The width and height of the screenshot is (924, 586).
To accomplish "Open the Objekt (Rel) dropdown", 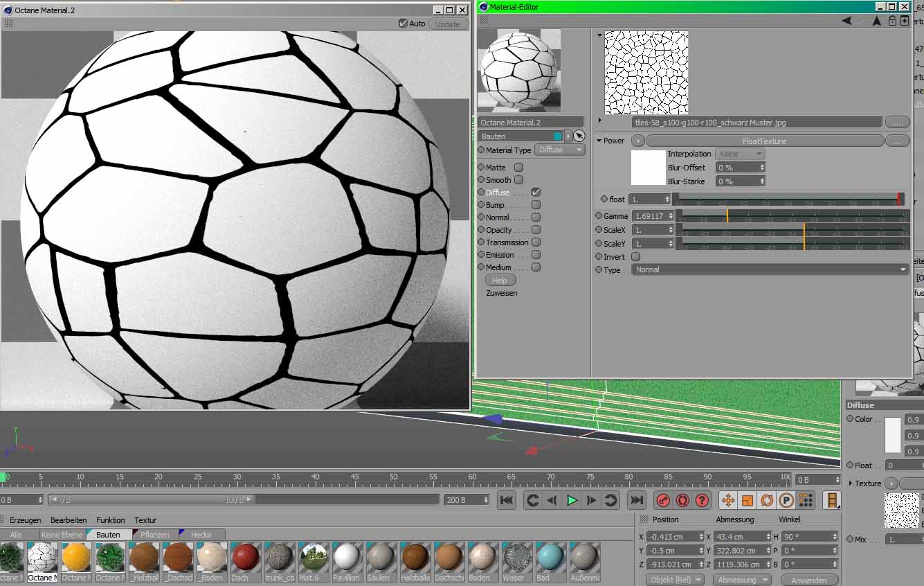I will [676, 580].
